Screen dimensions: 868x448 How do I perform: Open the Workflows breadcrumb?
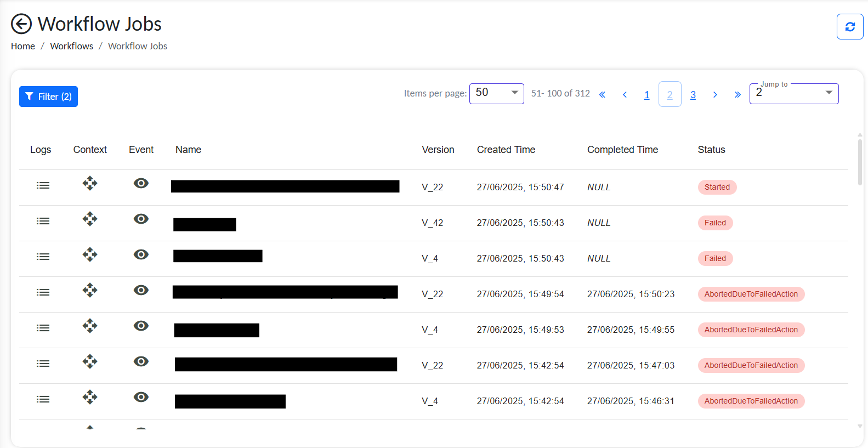point(71,47)
